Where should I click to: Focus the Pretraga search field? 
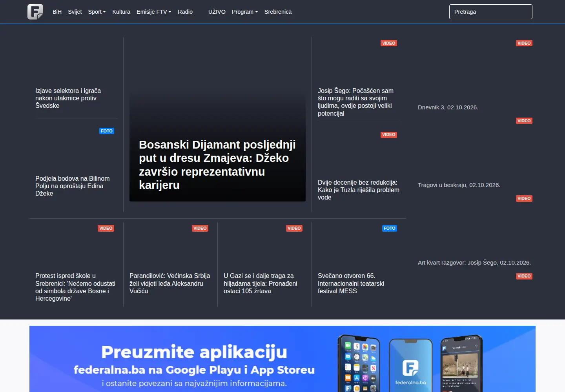coord(491,12)
